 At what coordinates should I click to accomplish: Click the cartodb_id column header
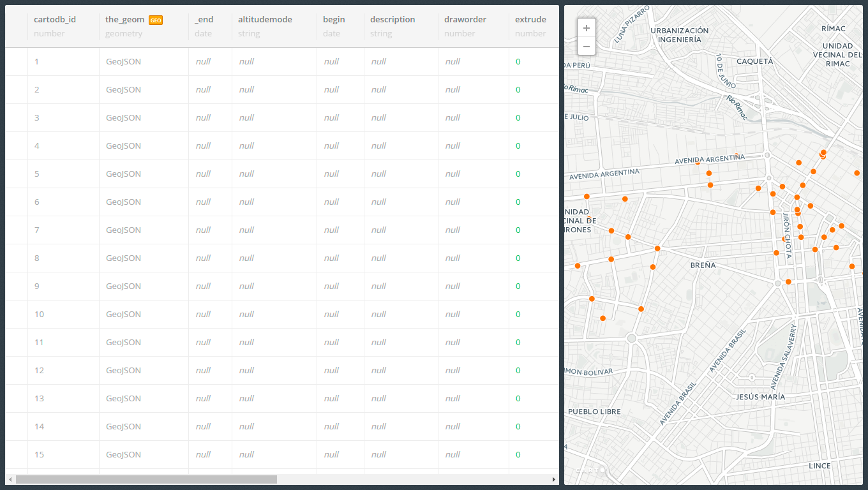55,19
